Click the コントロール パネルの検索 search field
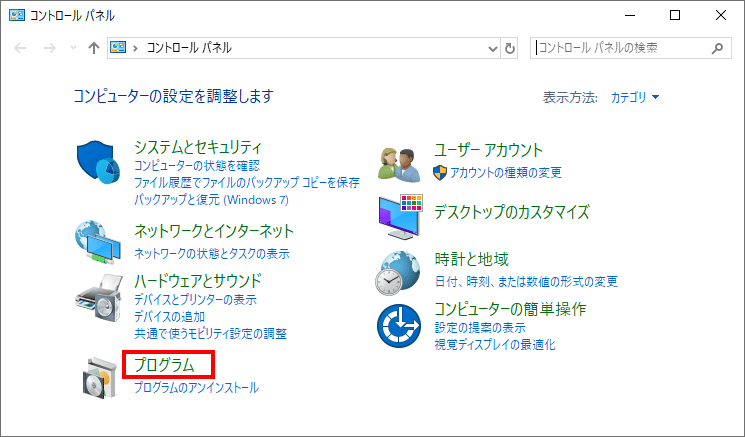Screen dimensions: 745x437 pos(630,48)
